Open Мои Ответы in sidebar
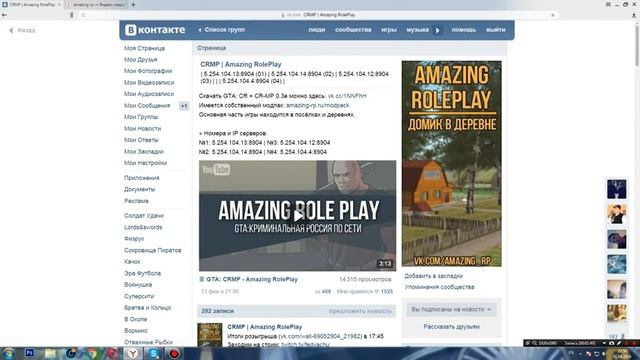Viewport: 640px width, 360px height. (x=141, y=140)
